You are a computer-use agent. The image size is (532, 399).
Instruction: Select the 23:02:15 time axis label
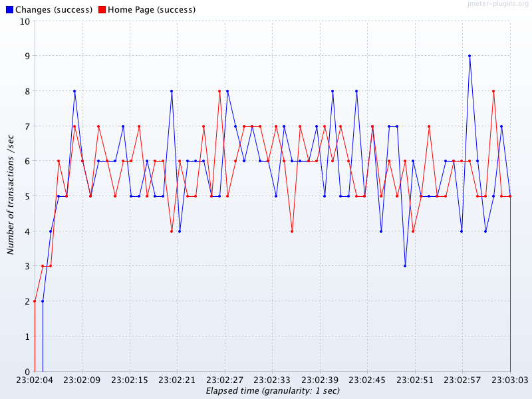(x=130, y=380)
